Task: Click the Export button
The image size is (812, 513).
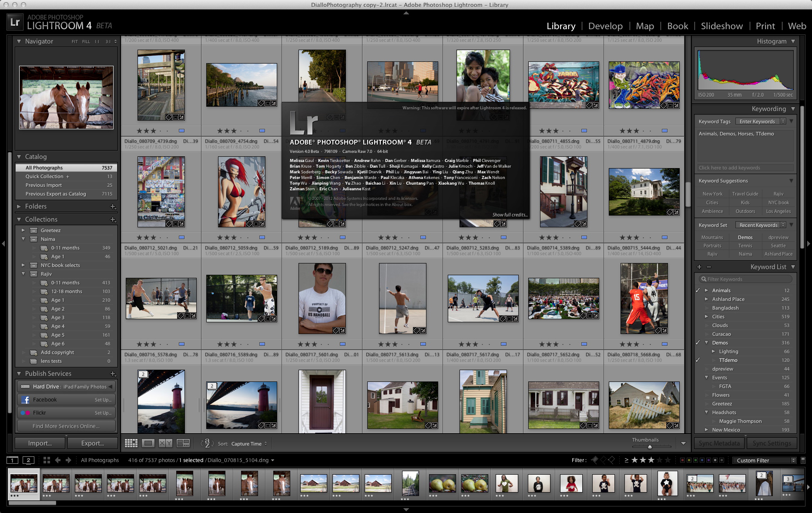Action: (x=93, y=443)
